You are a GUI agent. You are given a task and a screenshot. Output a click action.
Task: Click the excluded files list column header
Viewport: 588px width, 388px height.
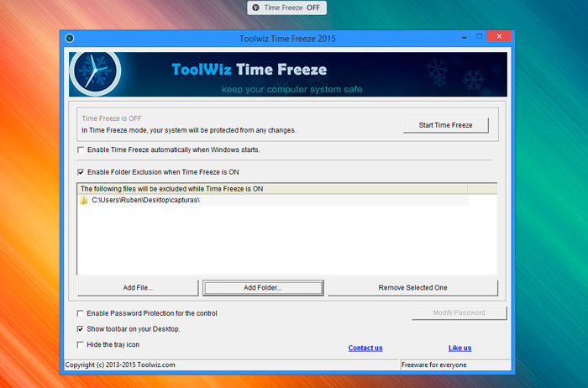(x=273, y=189)
